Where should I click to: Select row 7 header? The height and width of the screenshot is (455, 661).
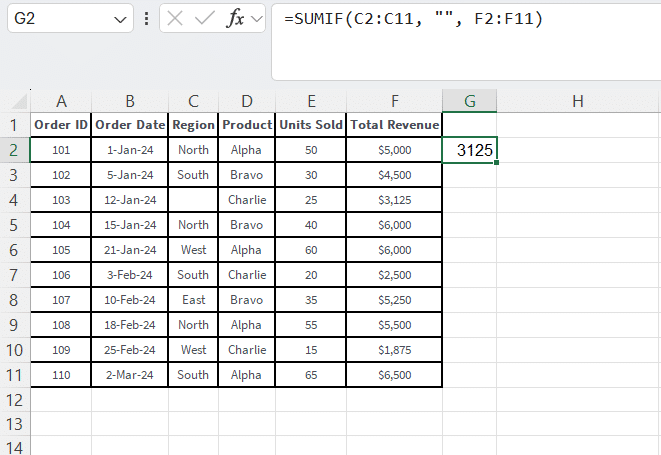point(14,275)
